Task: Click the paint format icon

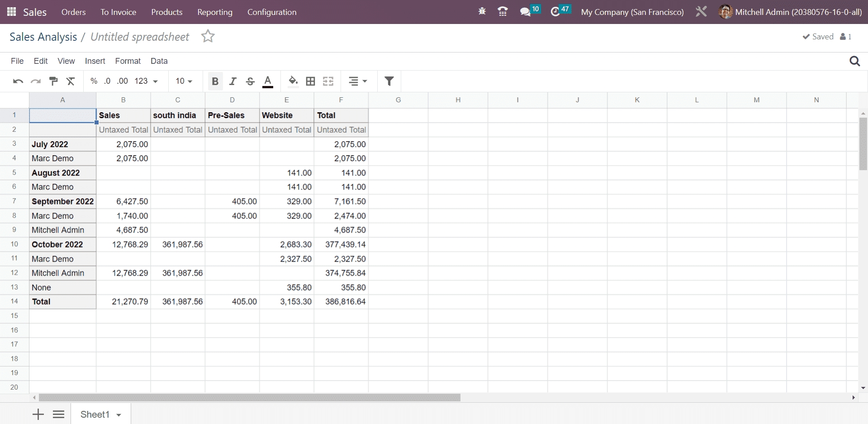Action: click(53, 81)
